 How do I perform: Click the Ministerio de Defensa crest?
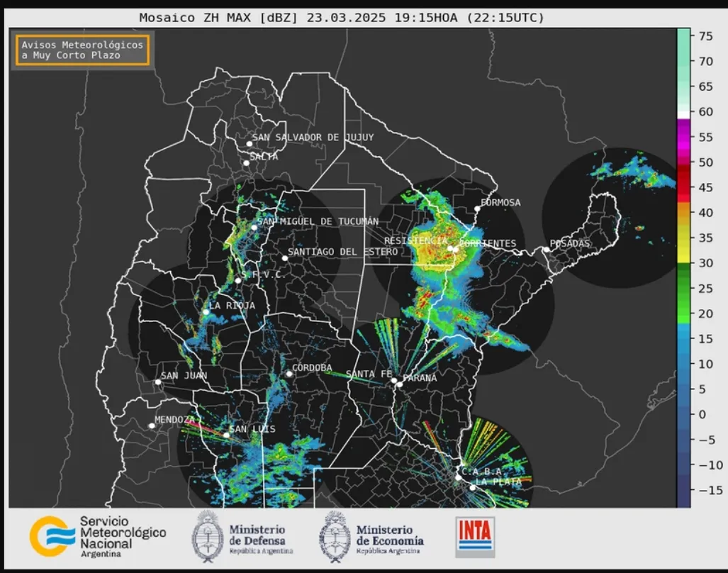pos(208,535)
